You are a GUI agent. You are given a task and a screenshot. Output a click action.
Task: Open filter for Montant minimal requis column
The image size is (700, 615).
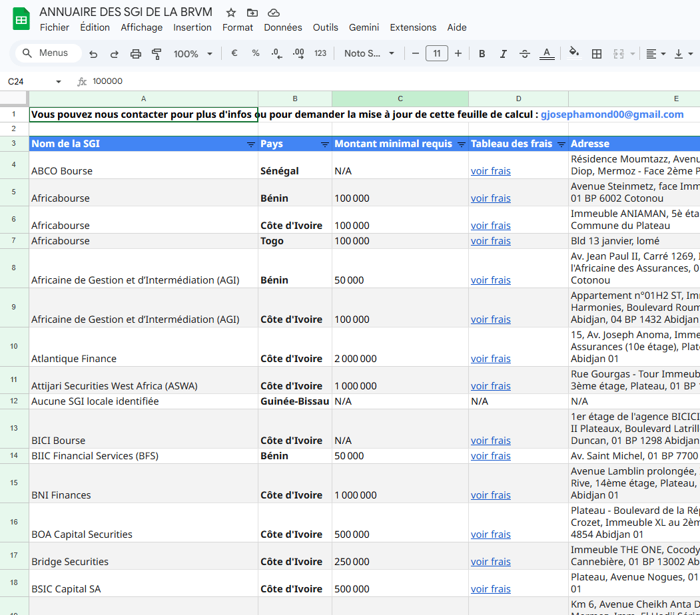click(x=462, y=144)
